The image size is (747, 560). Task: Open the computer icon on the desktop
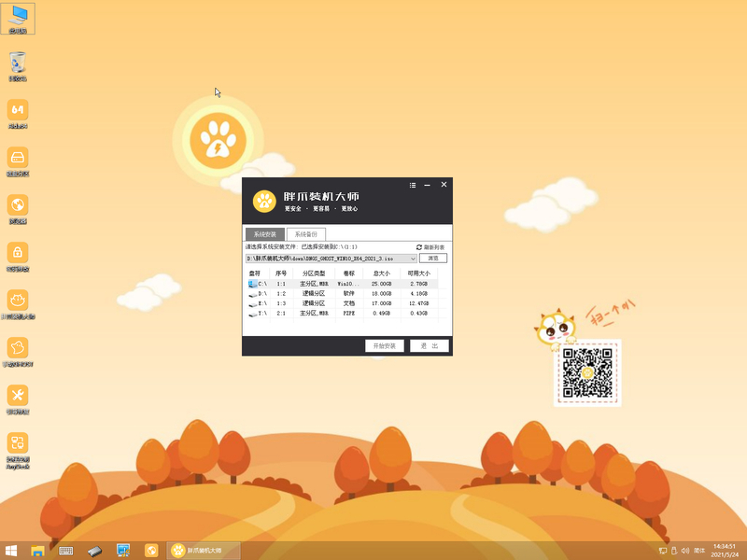[x=18, y=18]
